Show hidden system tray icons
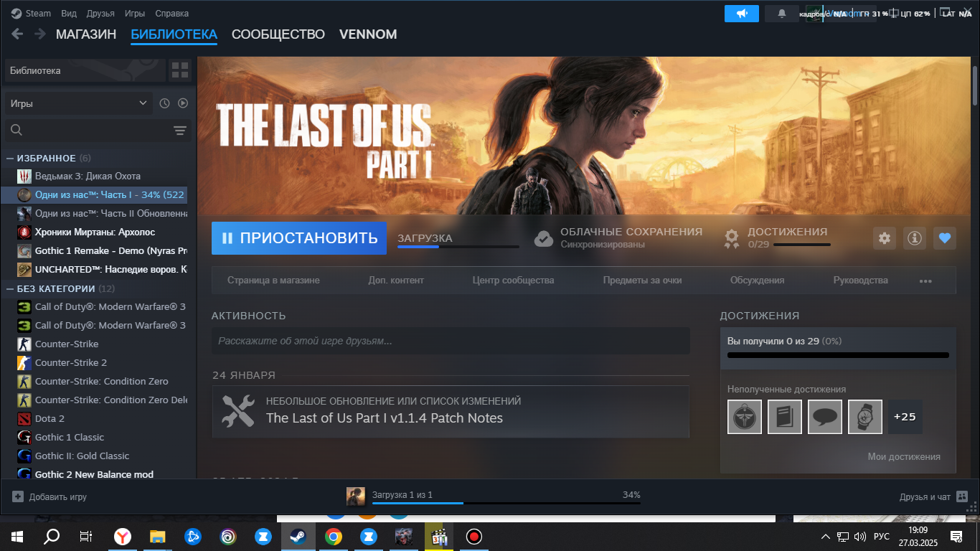Screen dimensions: 980x551 click(825, 536)
